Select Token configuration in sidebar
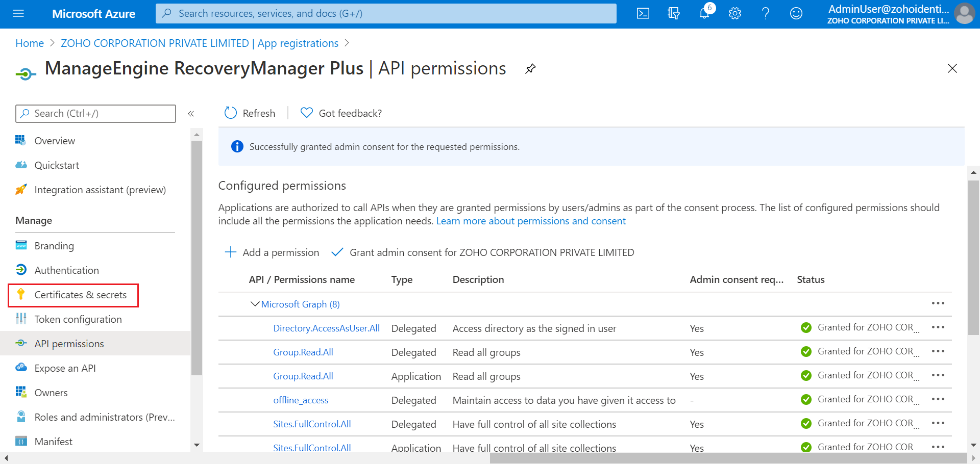The image size is (980, 464). click(x=78, y=320)
